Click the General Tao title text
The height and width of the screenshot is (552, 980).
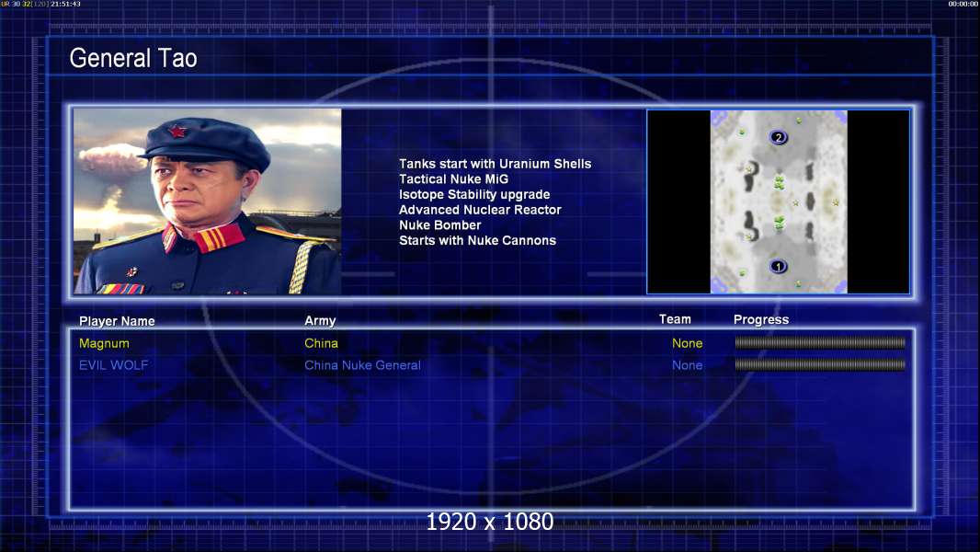point(133,59)
